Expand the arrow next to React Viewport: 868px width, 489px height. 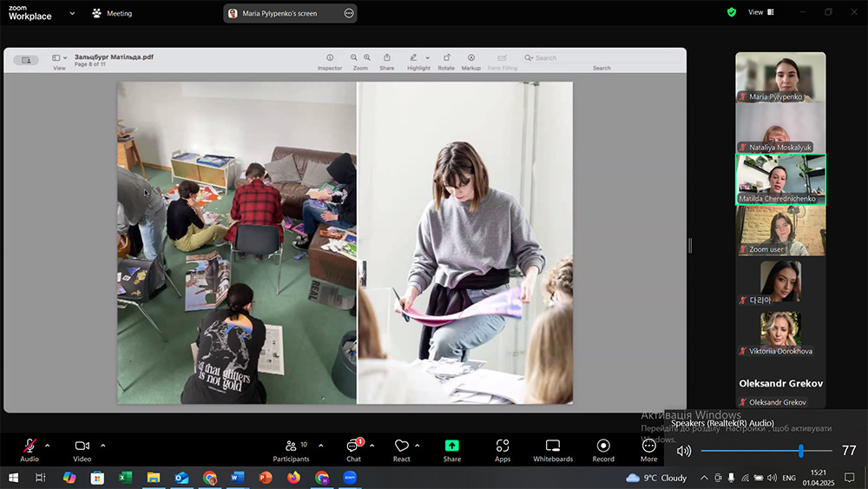[417, 446]
